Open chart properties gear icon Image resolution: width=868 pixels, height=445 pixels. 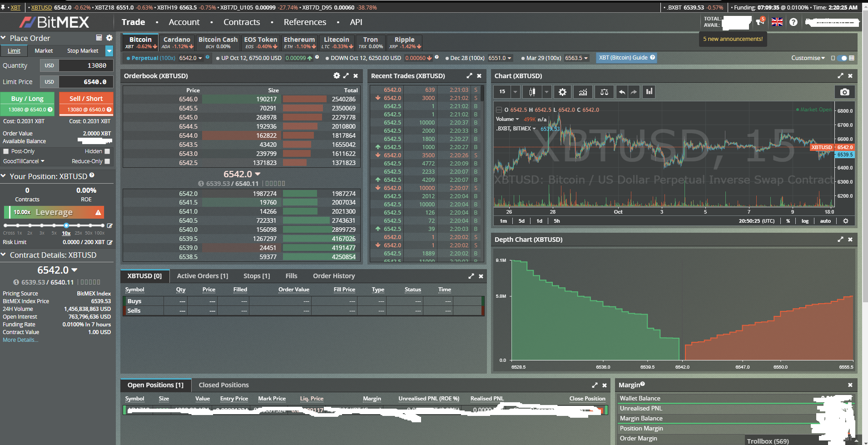tap(562, 92)
